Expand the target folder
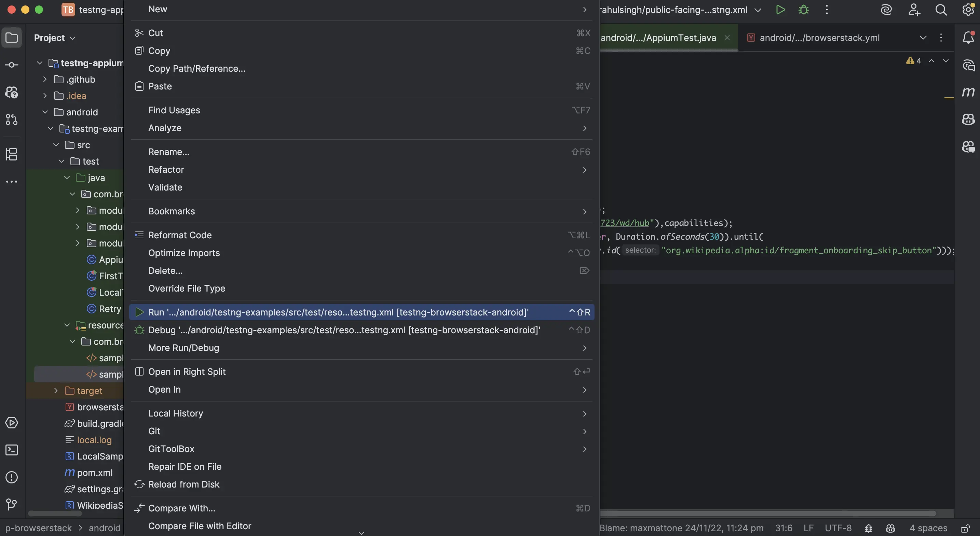This screenshot has width=980, height=536. pyautogui.click(x=56, y=391)
